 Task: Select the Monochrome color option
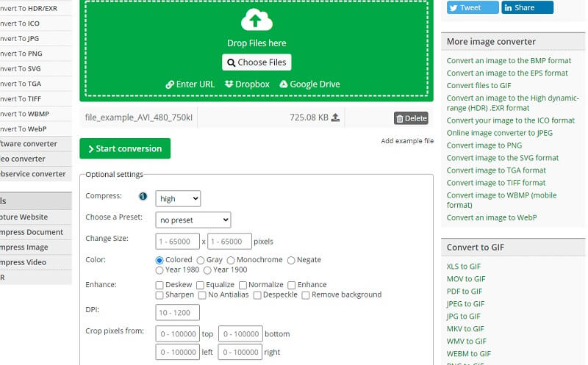231,260
